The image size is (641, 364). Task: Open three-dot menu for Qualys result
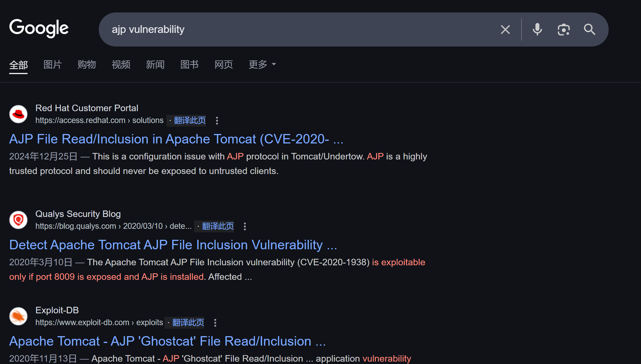(x=245, y=226)
